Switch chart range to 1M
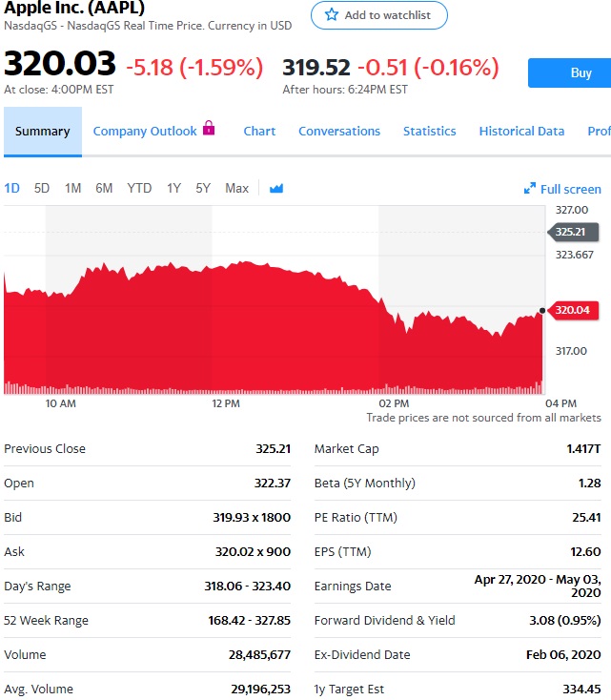This screenshot has height=700, width=611. click(x=72, y=189)
